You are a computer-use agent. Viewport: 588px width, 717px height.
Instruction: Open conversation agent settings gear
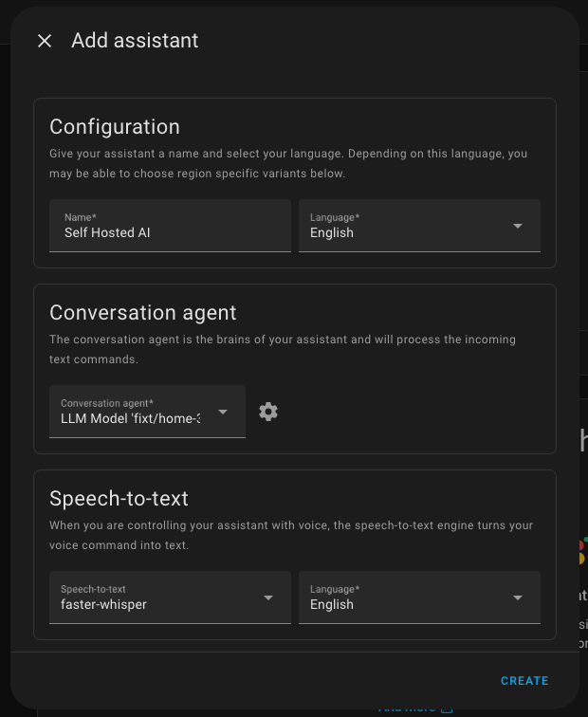point(268,412)
